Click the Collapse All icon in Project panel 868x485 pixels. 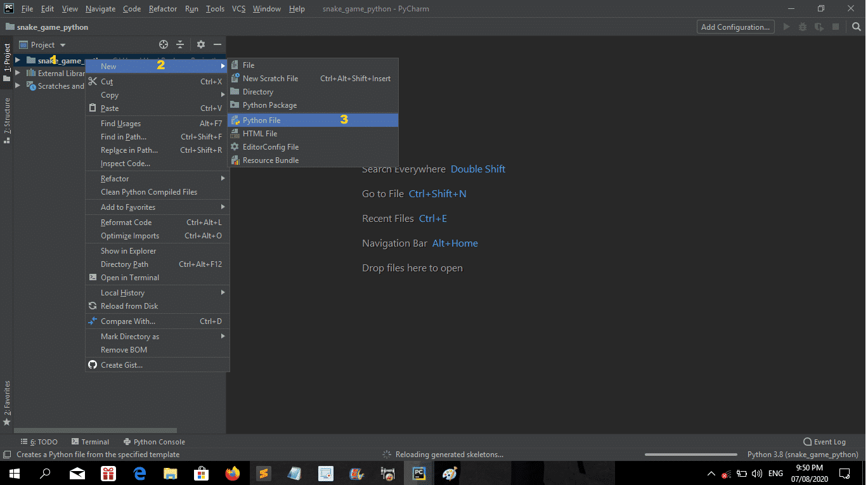click(x=179, y=44)
